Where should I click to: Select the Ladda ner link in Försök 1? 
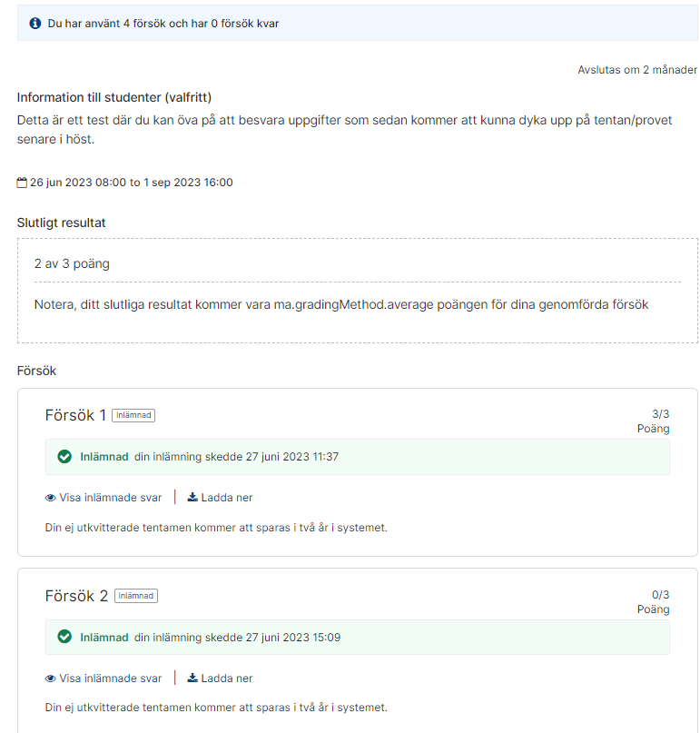pyautogui.click(x=220, y=498)
